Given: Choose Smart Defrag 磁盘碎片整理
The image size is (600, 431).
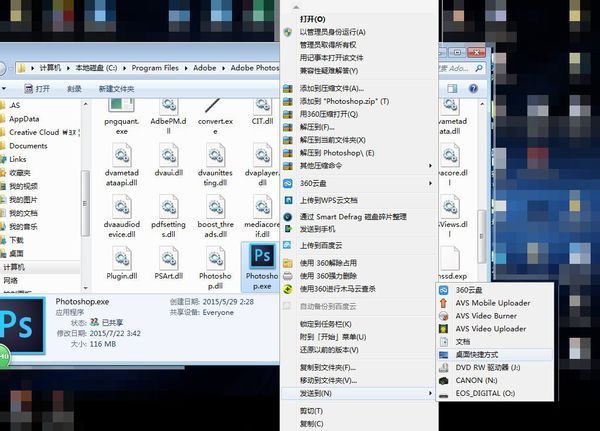Looking at the screenshot, I should click(x=359, y=217).
